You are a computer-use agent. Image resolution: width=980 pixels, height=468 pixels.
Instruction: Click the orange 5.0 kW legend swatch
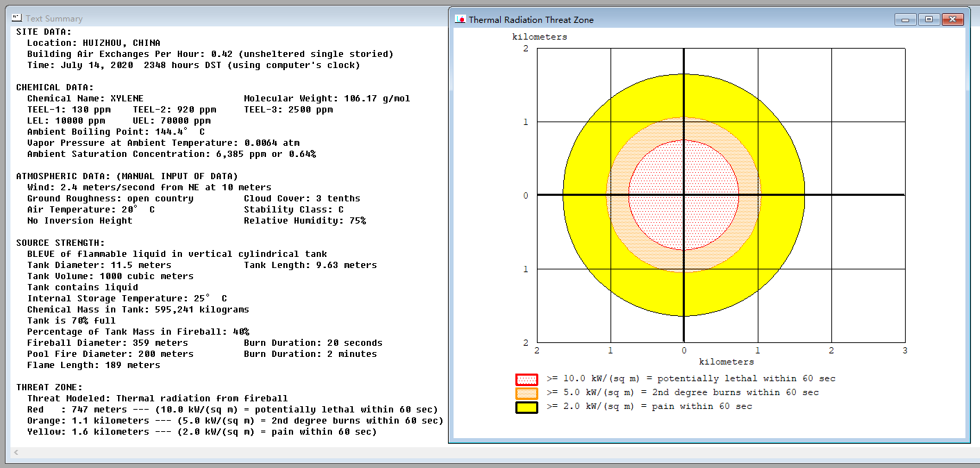[x=526, y=393]
